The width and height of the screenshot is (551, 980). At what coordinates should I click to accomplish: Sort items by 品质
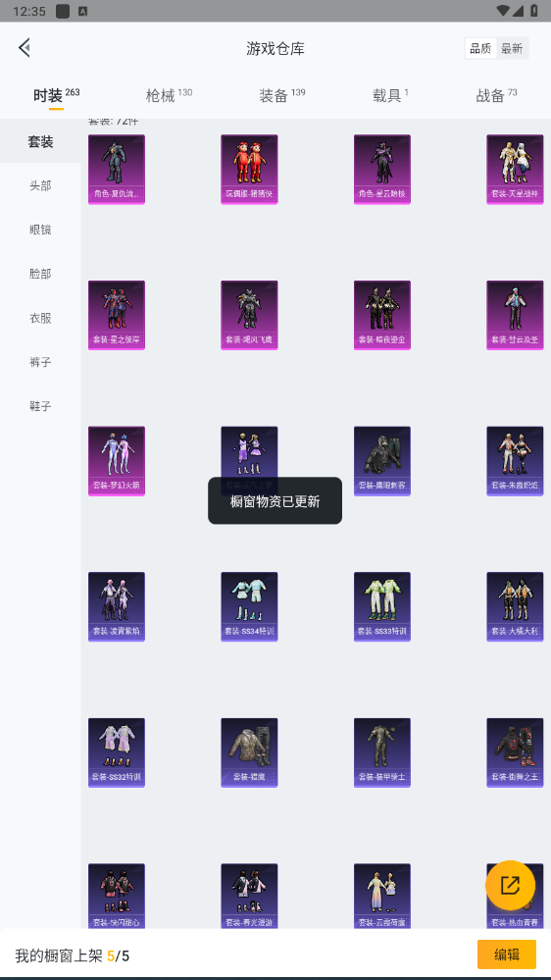pyautogui.click(x=480, y=48)
